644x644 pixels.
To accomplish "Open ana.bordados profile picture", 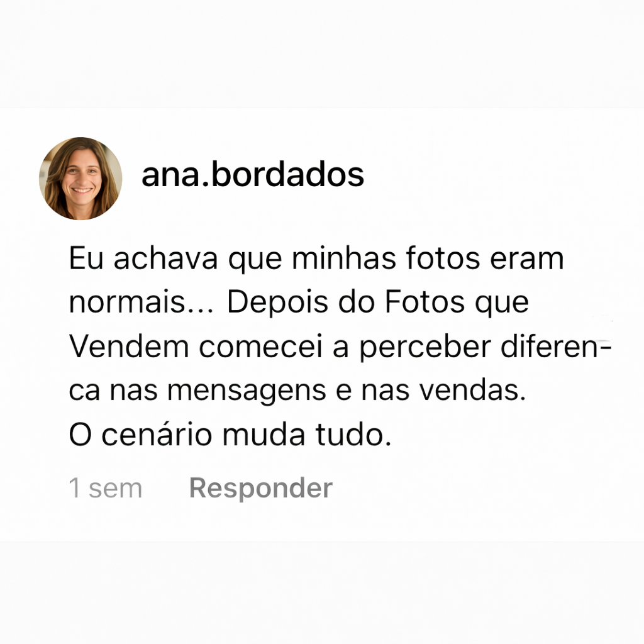I will click(80, 179).
